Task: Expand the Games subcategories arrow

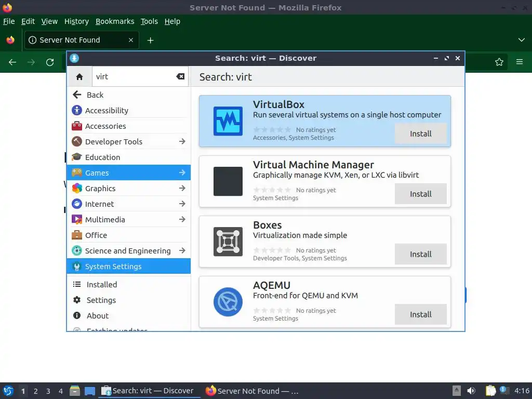Action: pyautogui.click(x=182, y=172)
